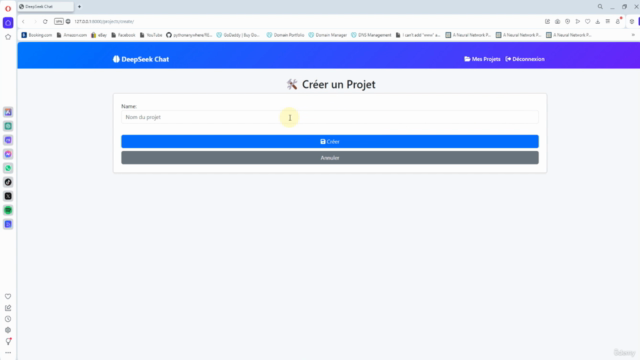The height and width of the screenshot is (360, 640).
Task: Open sidebar settings gear icon
Action: click(x=8, y=330)
